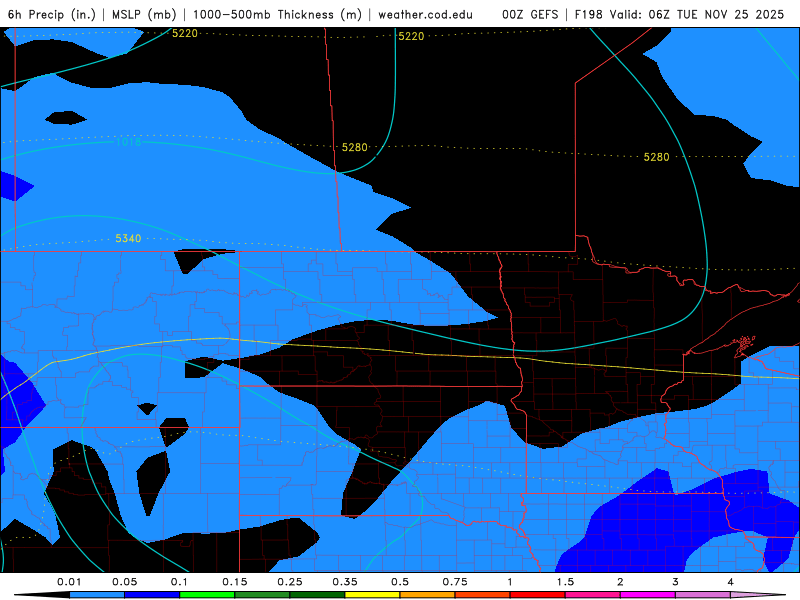This screenshot has height=600, width=800.
Task: Select the 5280 label on the vertical red border
Action: 355,147
